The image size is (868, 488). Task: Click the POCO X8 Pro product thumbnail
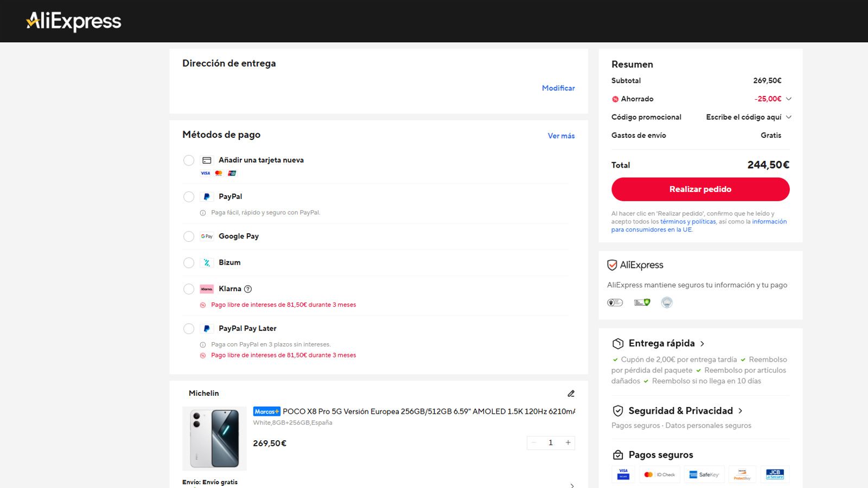pyautogui.click(x=214, y=439)
